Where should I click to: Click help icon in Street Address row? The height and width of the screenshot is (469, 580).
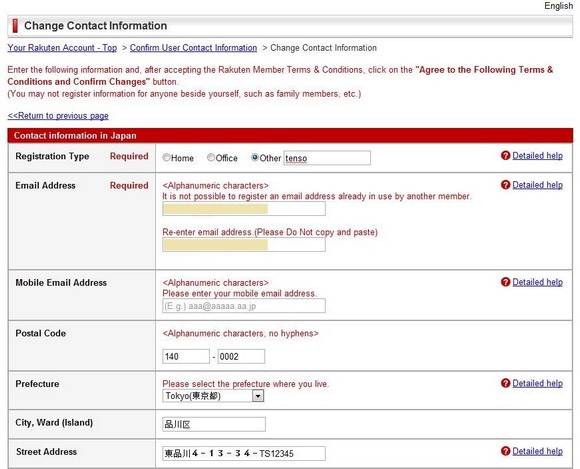pyautogui.click(x=505, y=451)
